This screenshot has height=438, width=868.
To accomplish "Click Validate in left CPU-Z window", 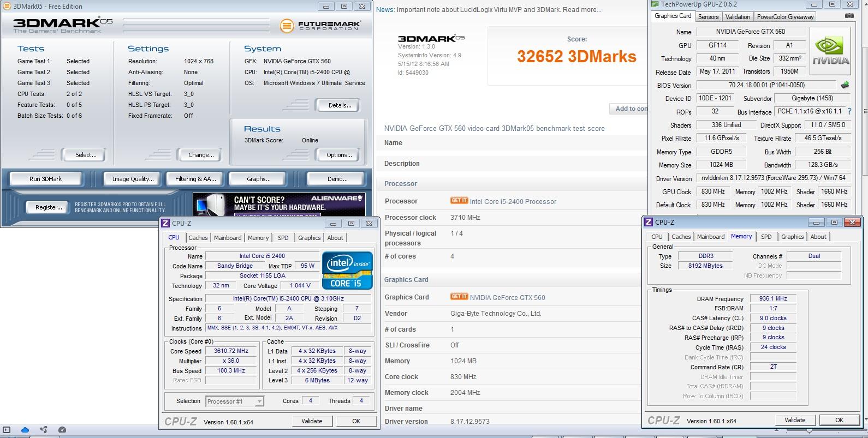I will point(312,421).
